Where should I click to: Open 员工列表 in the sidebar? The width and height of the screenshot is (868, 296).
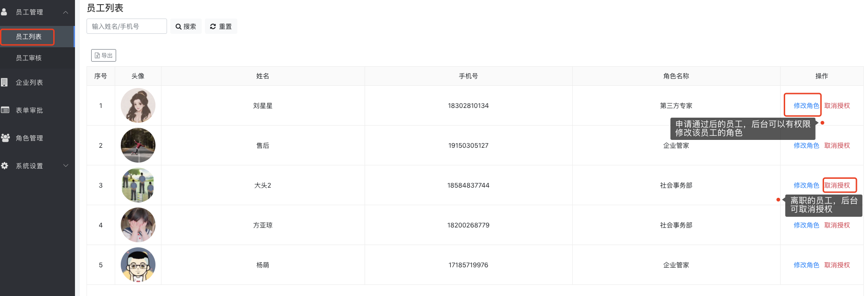tap(29, 37)
